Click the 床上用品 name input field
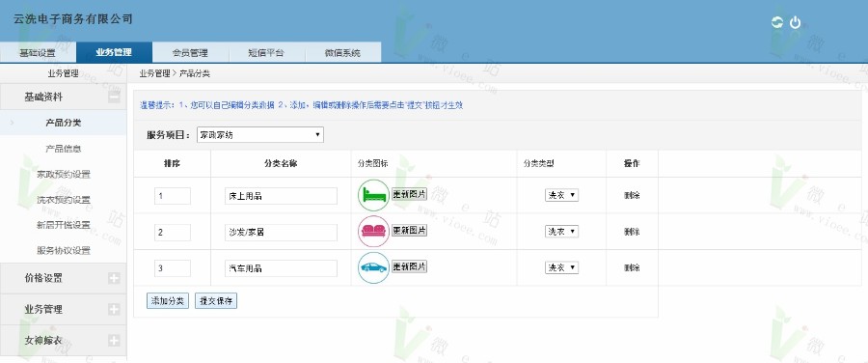This screenshot has height=363, width=868. click(281, 196)
